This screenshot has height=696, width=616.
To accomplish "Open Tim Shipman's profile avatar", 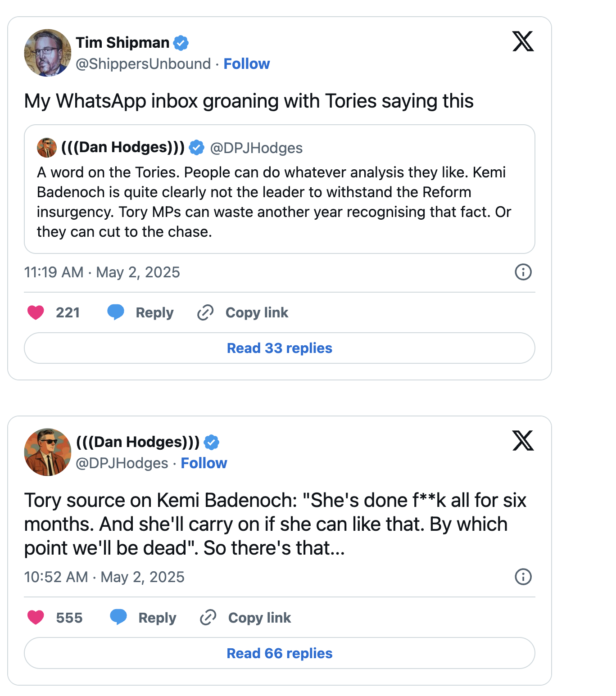I will point(48,53).
